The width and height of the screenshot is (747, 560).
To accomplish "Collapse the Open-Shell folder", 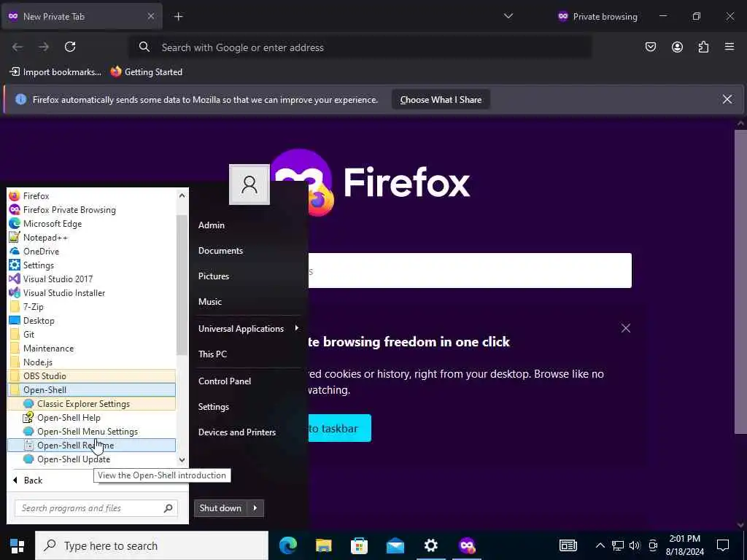I will click(x=91, y=389).
